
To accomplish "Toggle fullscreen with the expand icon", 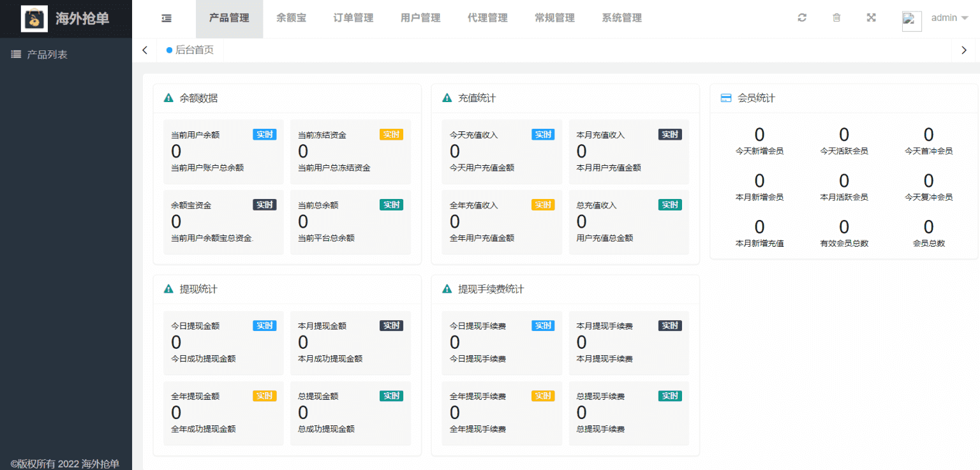I will coord(871,18).
